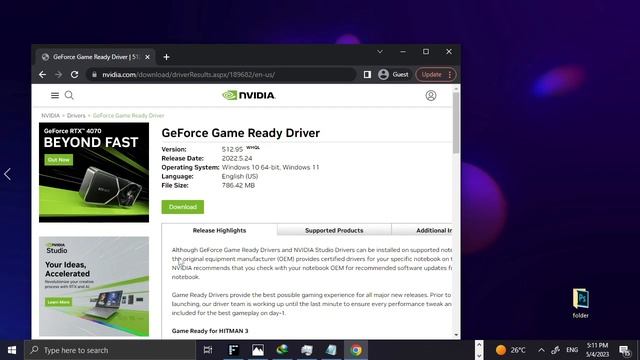The image size is (640, 360).
Task: Click the page vertical scrollbar thumb
Action: click(x=456, y=123)
